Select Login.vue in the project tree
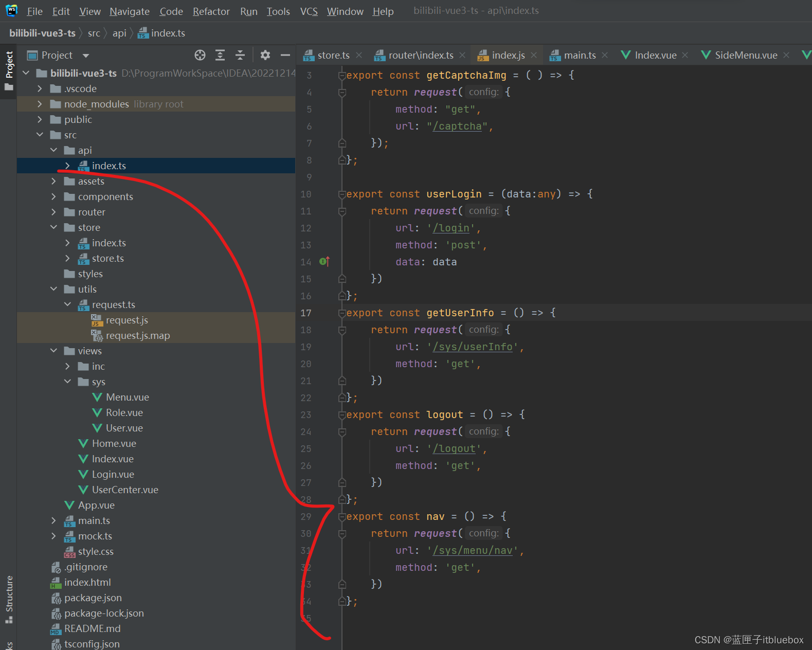812x650 pixels. click(113, 474)
